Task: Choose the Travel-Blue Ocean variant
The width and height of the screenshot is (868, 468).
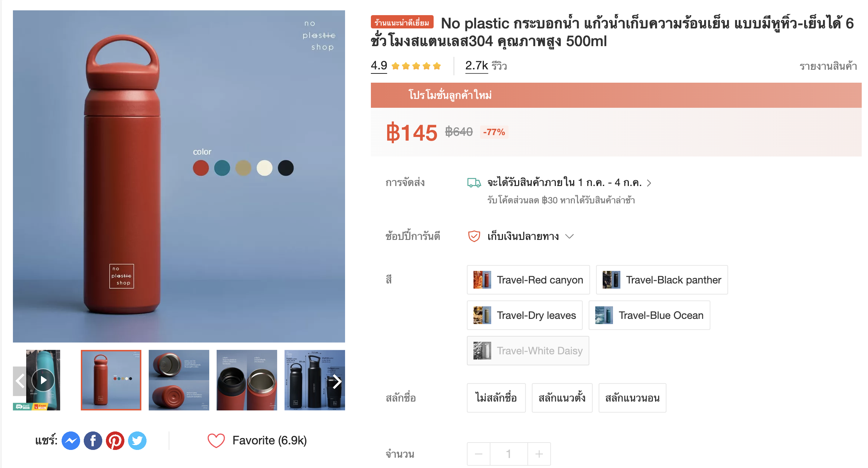Action: 649,315
